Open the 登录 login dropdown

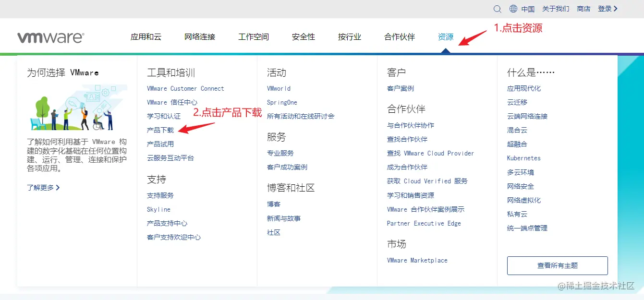click(608, 9)
